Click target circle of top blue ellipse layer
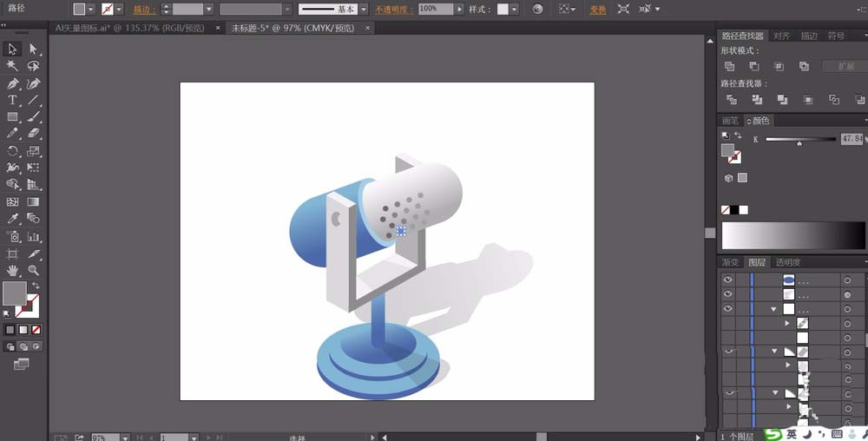The height and width of the screenshot is (441, 868). point(847,280)
